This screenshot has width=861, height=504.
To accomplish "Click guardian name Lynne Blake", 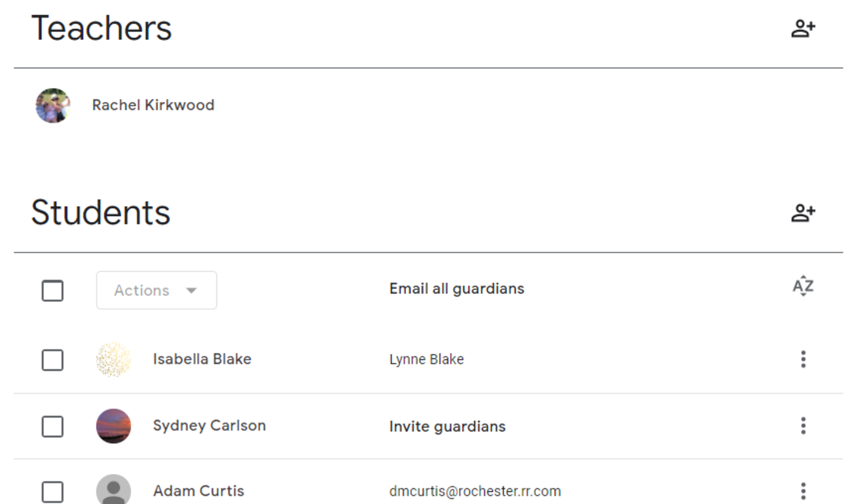I will coord(426,359).
